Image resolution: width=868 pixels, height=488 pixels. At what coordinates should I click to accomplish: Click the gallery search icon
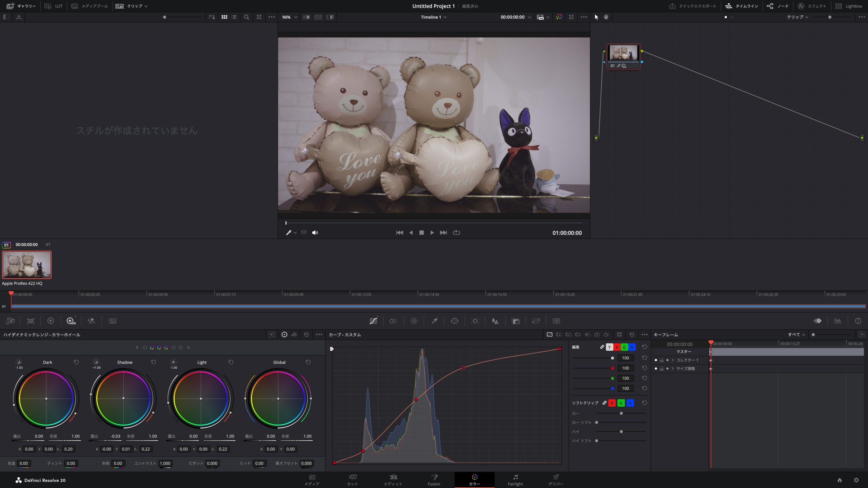pos(246,17)
